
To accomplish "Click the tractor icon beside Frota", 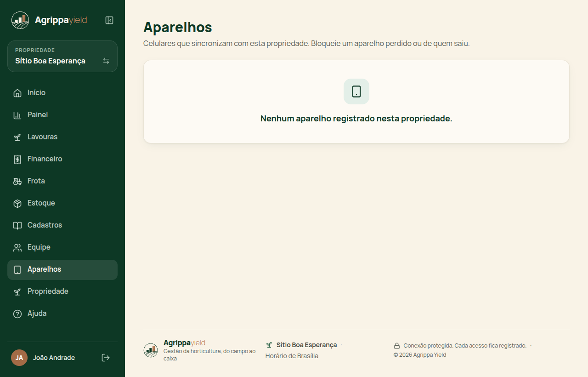I will tap(17, 181).
